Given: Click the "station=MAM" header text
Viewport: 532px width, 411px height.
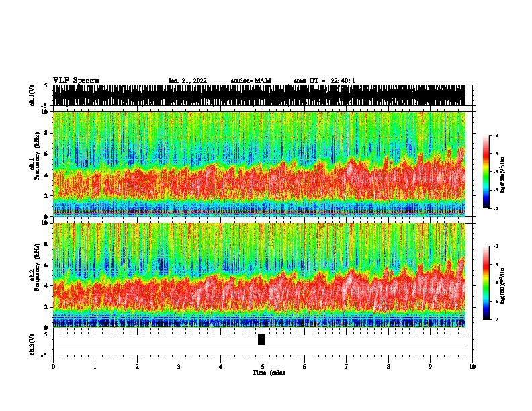Looking at the screenshot, I should coord(251,81).
